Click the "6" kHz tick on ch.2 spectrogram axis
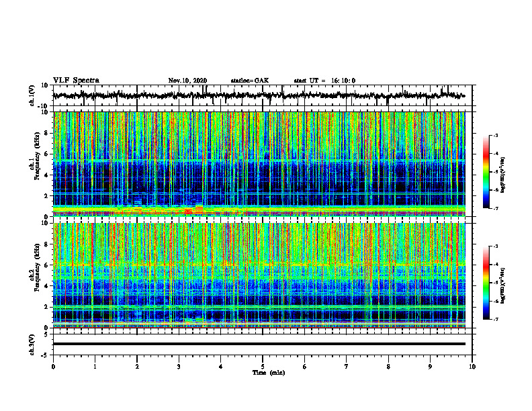532x411 pixels. click(x=46, y=265)
